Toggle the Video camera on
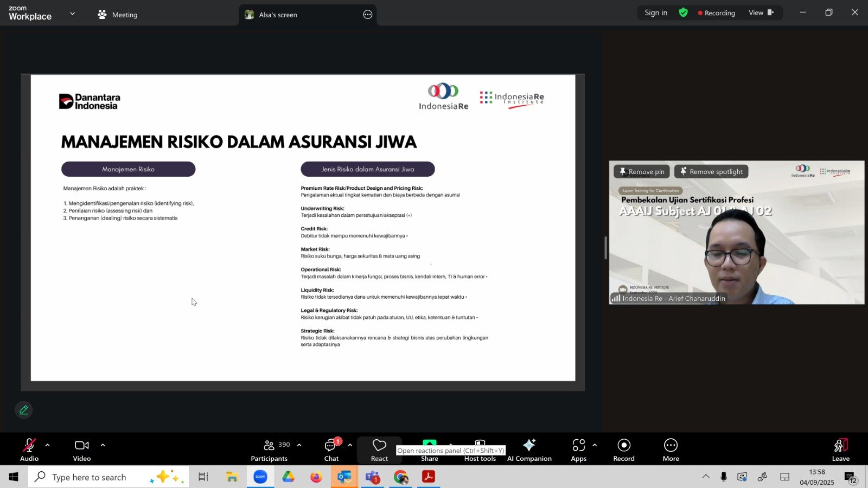 pos(82,450)
